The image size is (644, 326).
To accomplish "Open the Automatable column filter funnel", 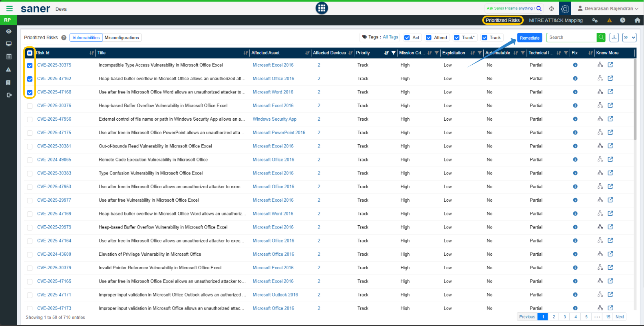I will click(x=523, y=53).
